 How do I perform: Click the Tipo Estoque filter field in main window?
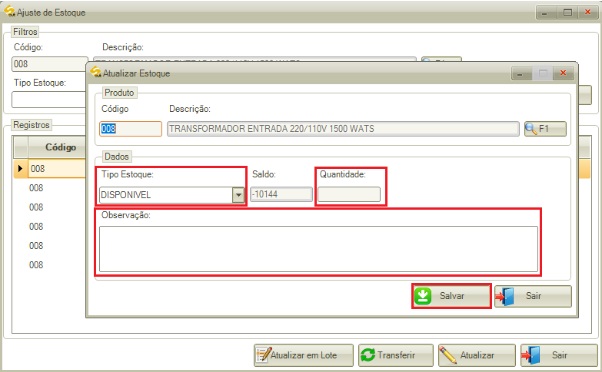coord(49,99)
